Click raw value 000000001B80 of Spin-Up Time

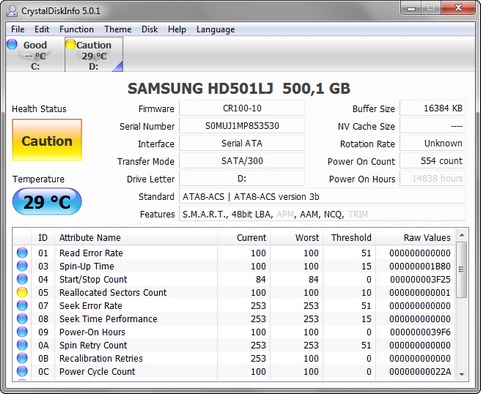(x=420, y=266)
